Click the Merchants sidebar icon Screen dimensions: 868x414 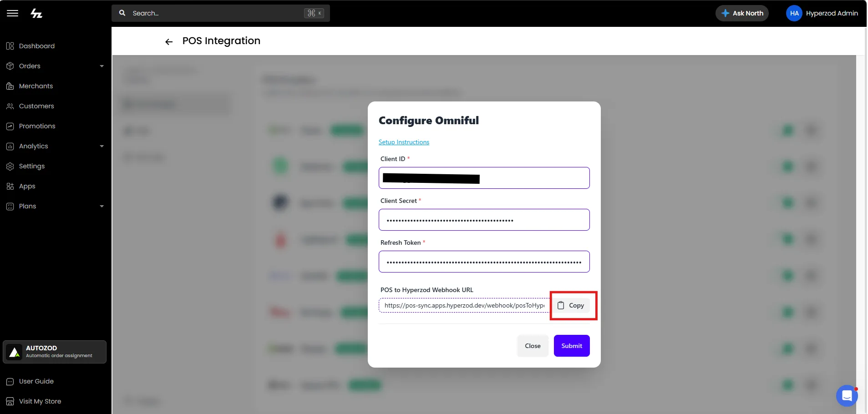click(10, 86)
